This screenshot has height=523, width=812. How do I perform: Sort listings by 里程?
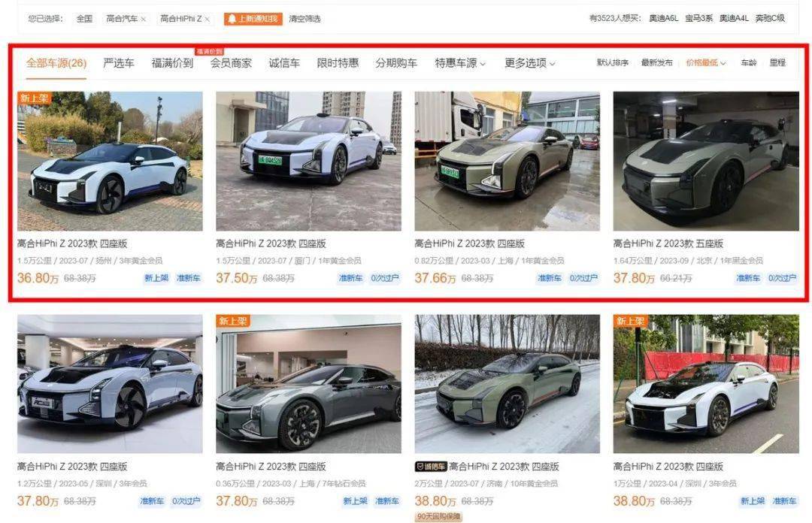(x=777, y=62)
